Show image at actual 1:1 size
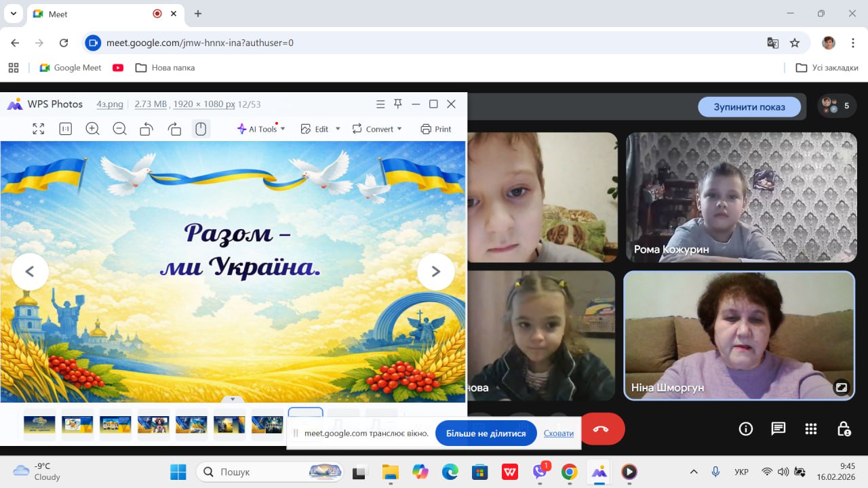 pos(66,129)
